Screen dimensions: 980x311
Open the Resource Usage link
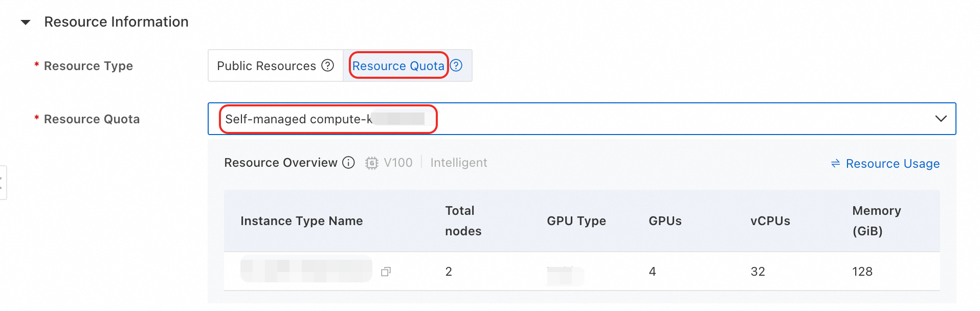(x=893, y=163)
